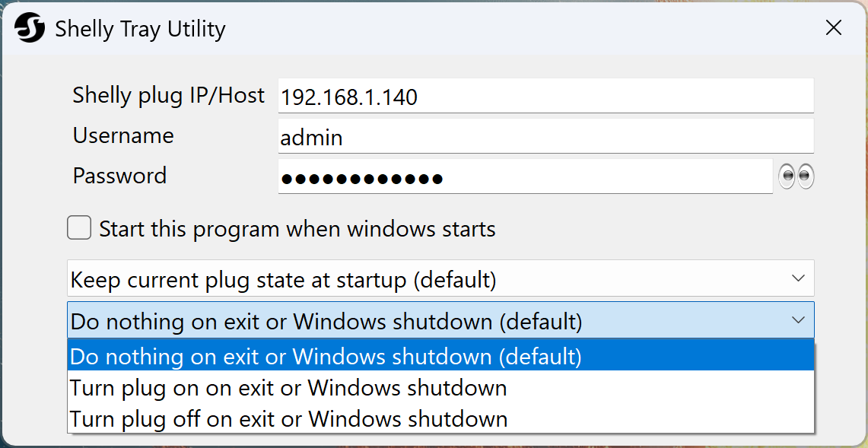Click the Shelly logo in title bar

coord(30,29)
